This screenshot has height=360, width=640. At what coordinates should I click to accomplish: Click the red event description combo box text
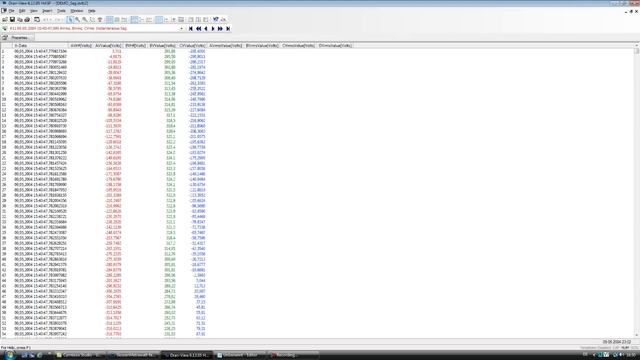point(68,29)
